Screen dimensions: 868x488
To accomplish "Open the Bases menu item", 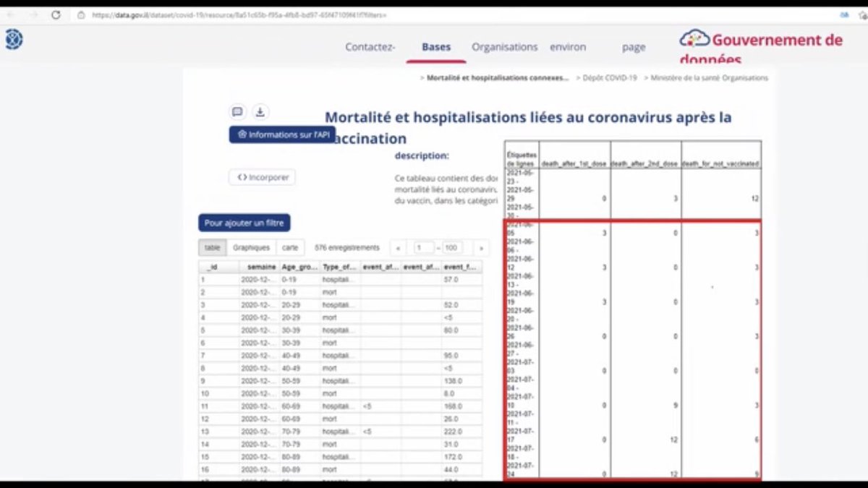I will 436,47.
